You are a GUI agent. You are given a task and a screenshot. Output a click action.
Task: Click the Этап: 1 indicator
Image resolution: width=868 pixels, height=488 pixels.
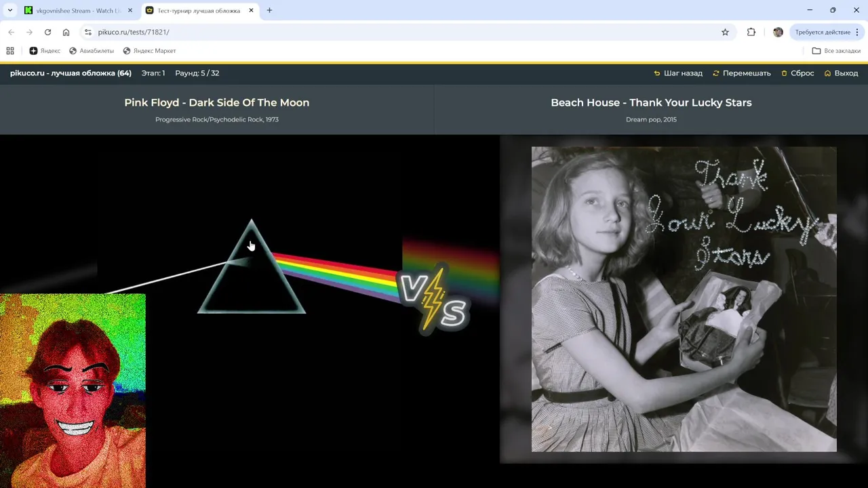(153, 73)
